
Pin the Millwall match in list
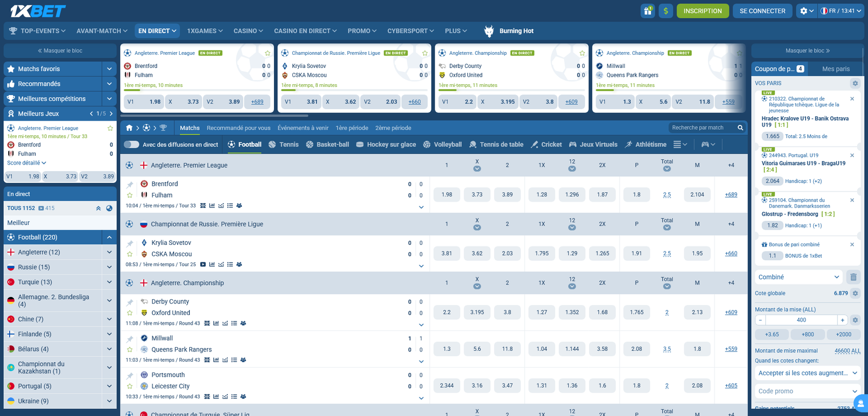click(x=130, y=339)
